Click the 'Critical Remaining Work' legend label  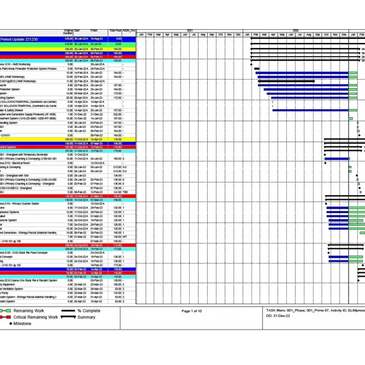click(35, 317)
